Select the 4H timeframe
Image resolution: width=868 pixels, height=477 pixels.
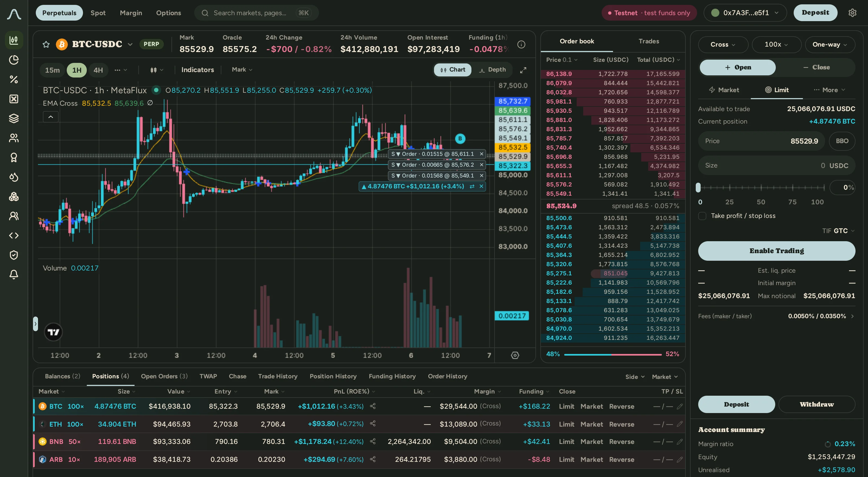coord(98,70)
